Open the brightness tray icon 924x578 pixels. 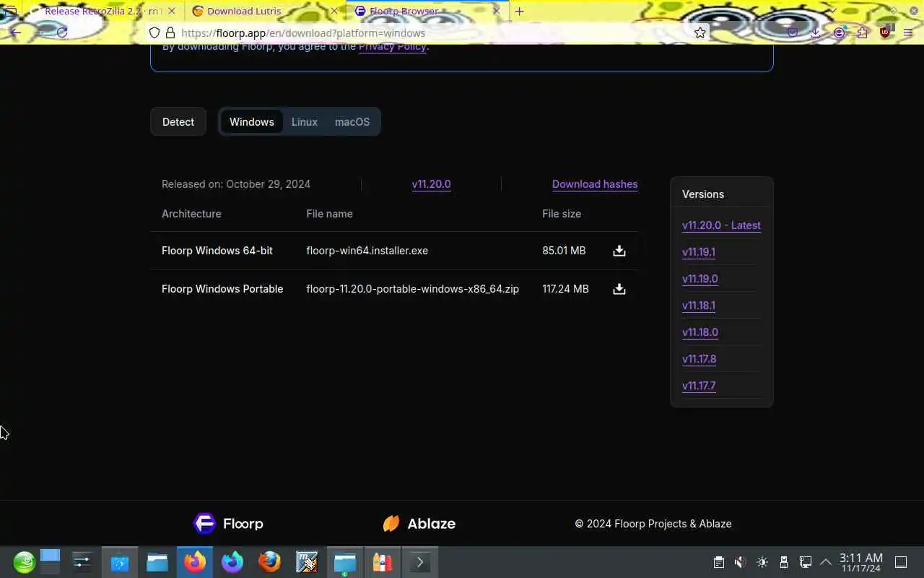coord(762,562)
